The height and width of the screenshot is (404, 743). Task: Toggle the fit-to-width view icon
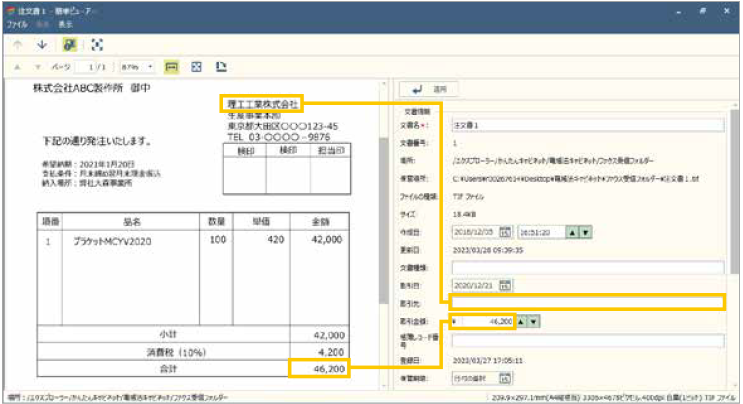171,67
